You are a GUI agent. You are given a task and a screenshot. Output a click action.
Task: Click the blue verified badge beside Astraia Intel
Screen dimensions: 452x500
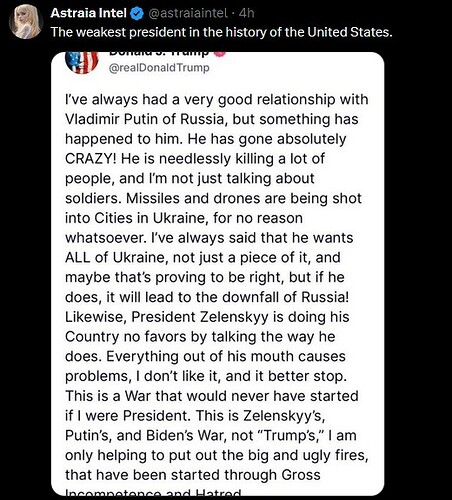136,13
